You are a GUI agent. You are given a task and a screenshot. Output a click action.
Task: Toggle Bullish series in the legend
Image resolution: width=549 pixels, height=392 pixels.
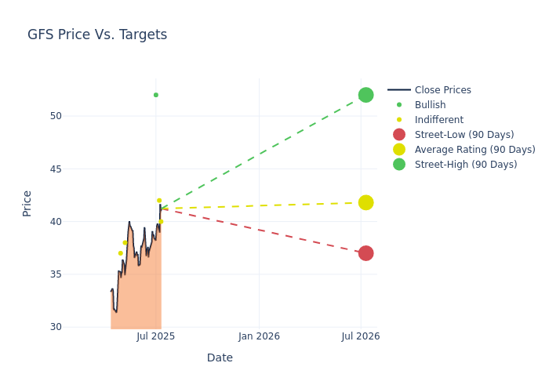pyautogui.click(x=416, y=104)
